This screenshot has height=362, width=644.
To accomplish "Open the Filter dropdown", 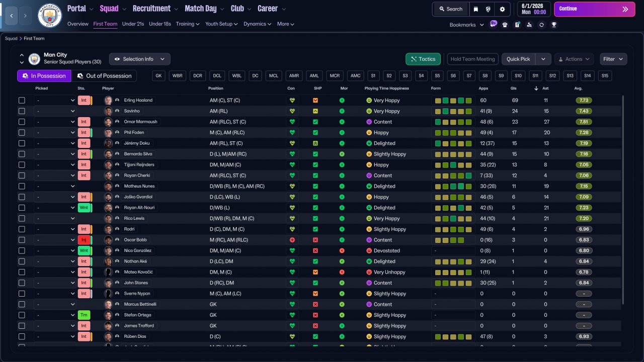I will click(613, 59).
